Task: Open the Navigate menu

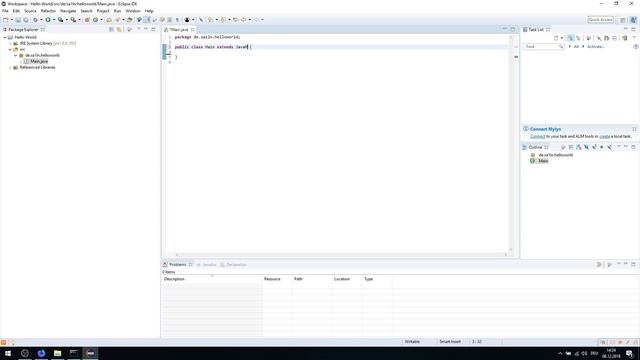Action: point(68,11)
